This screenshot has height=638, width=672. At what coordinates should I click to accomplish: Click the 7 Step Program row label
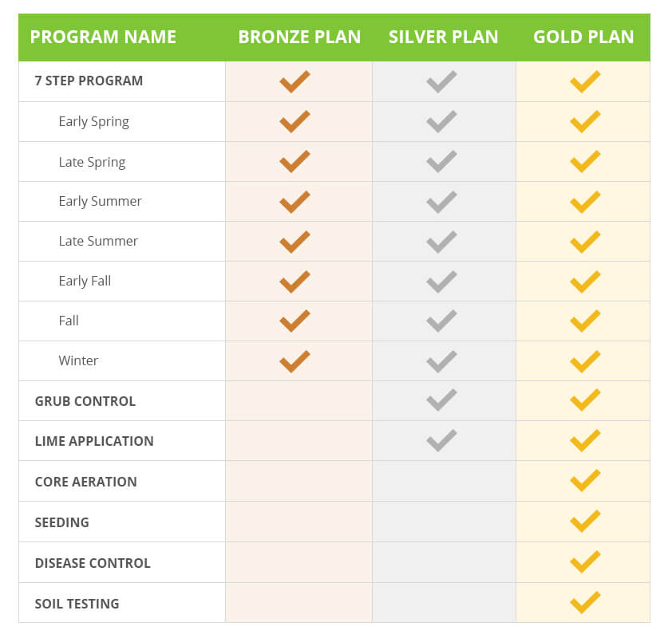pyautogui.click(x=89, y=81)
